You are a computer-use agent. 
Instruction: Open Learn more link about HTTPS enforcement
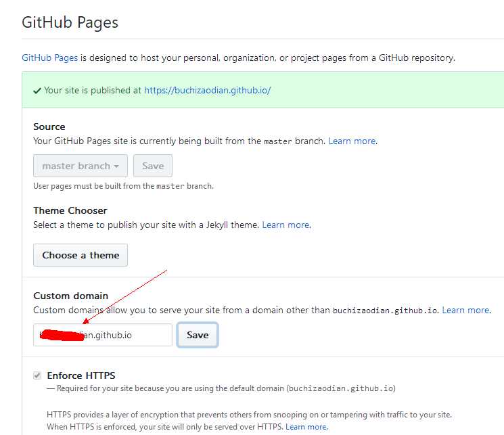(306, 427)
